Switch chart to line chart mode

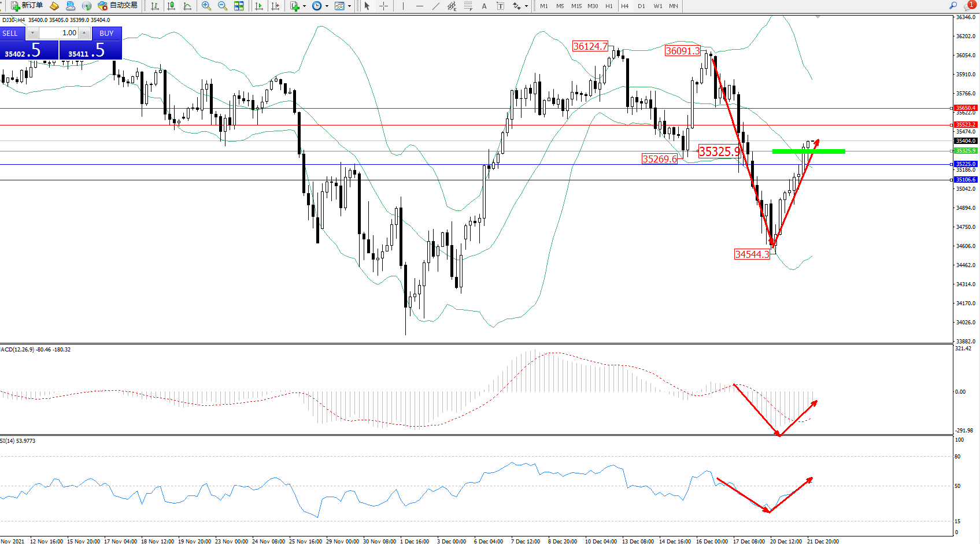[187, 6]
